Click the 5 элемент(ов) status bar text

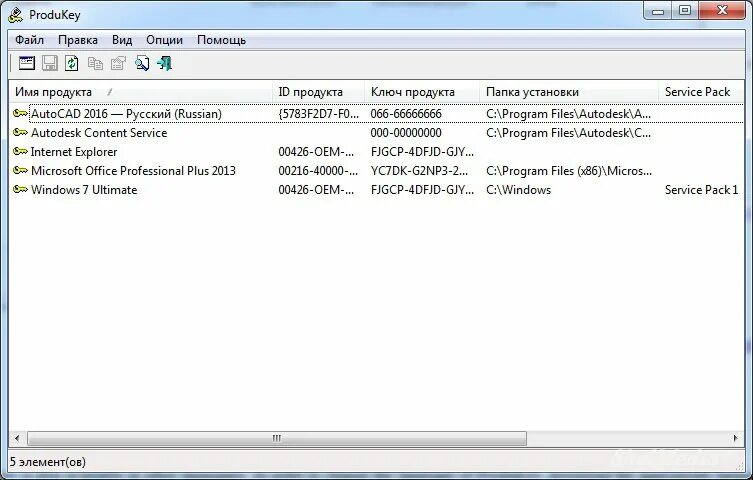(x=48, y=462)
